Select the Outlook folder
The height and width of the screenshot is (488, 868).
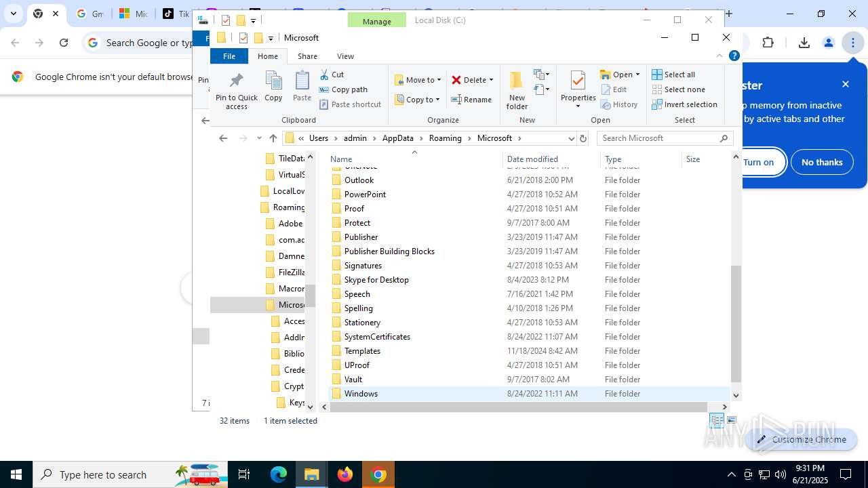point(359,180)
